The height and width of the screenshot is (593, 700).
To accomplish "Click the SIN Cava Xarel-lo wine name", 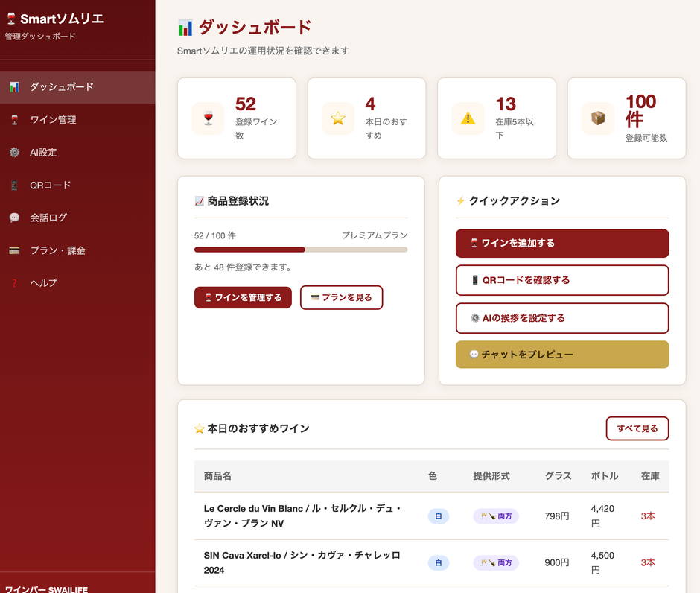I will point(302,562).
